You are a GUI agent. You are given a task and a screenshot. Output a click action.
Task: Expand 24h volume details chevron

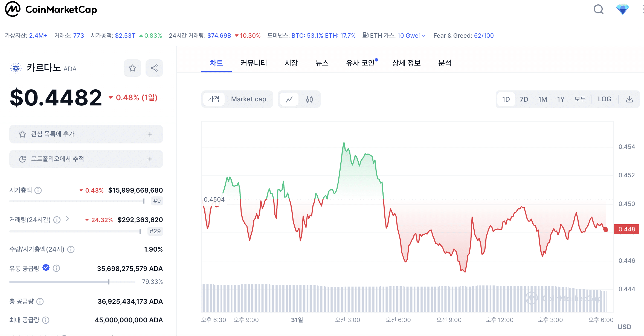[68, 219]
